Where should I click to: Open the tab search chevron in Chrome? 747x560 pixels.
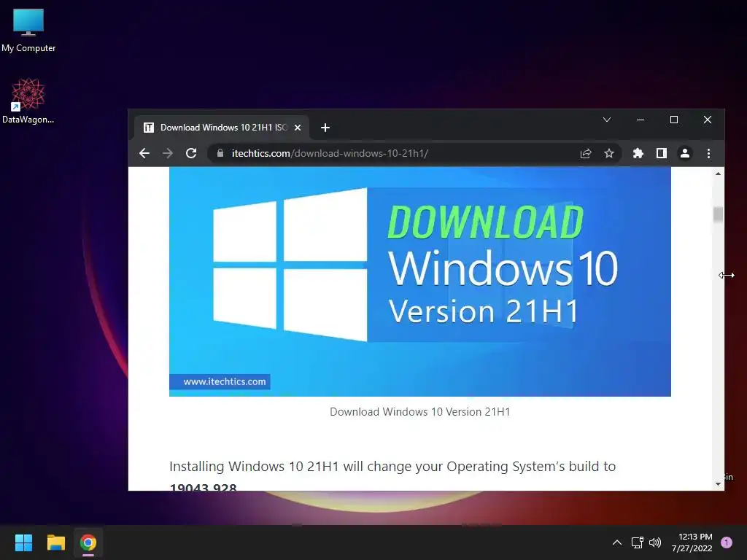[x=606, y=120]
